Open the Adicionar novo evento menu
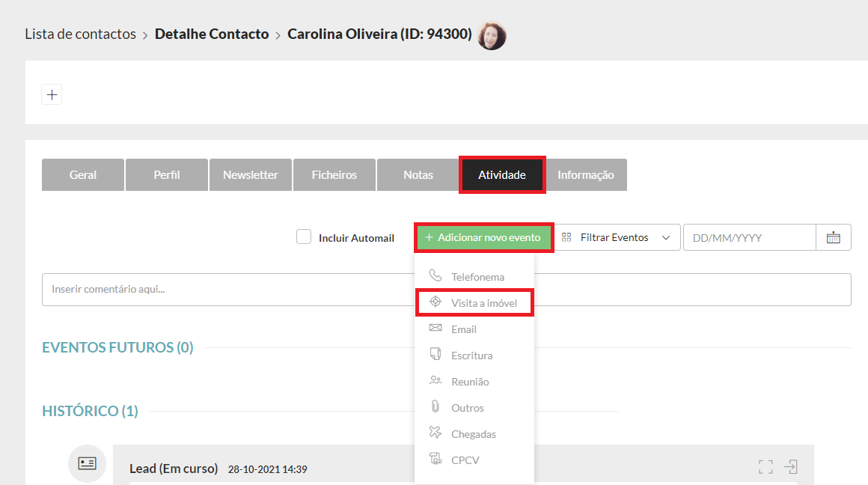The width and height of the screenshot is (868, 485). (x=483, y=237)
